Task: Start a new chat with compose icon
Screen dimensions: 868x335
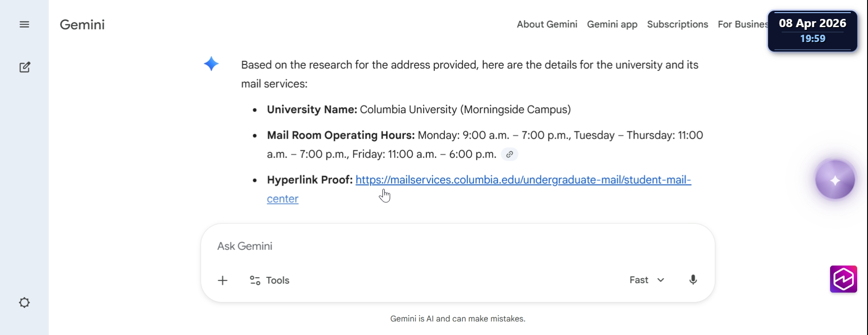Action: click(25, 67)
